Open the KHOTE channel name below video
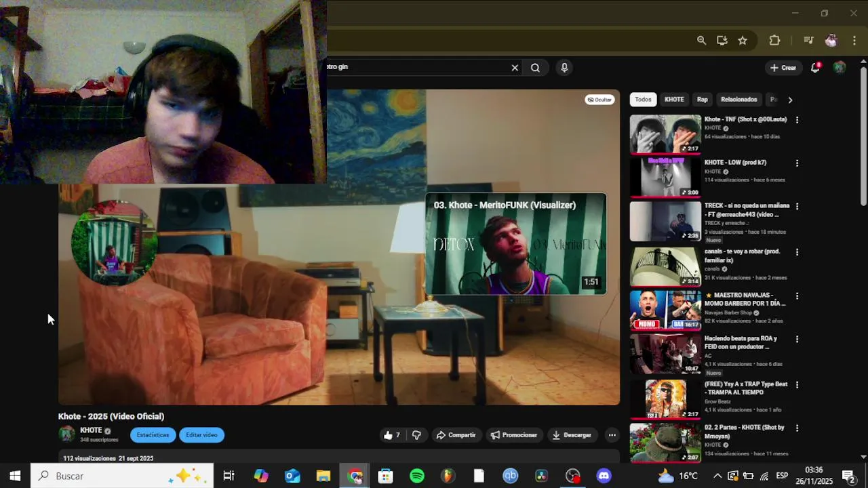 point(91,430)
